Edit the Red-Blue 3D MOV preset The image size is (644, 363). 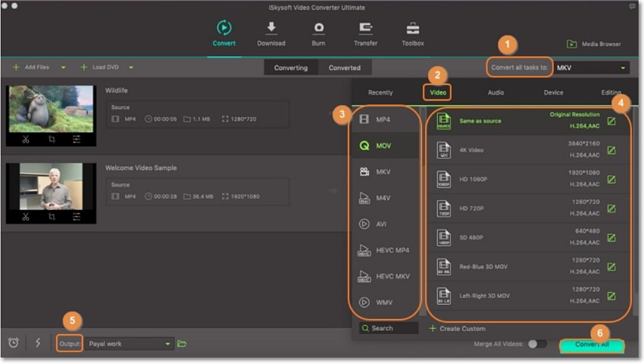(611, 267)
